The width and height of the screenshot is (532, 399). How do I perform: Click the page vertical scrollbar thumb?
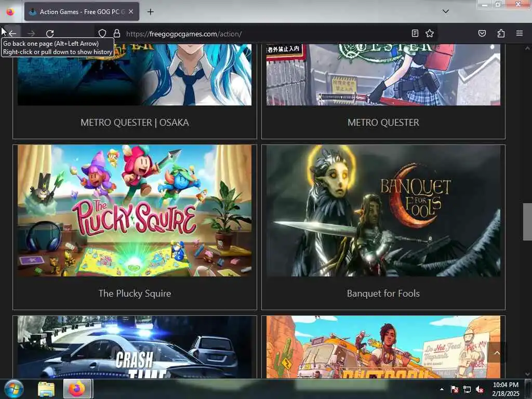coord(527,222)
